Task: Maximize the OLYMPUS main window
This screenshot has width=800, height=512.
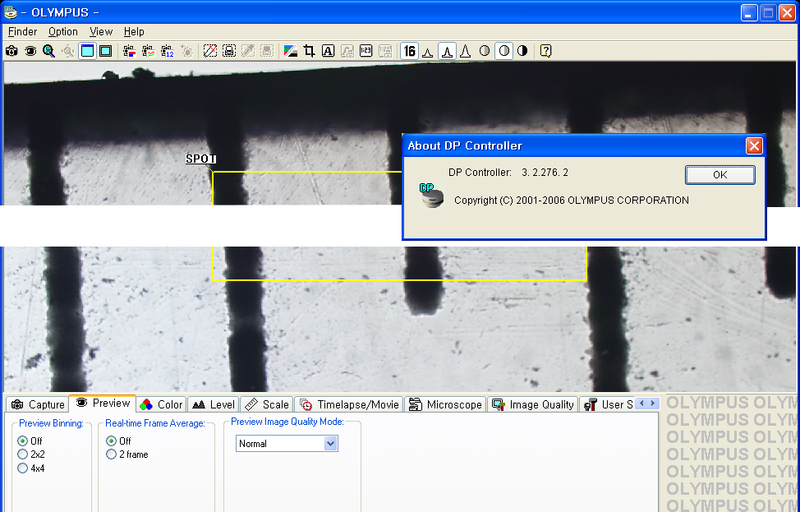Action: coord(768,12)
